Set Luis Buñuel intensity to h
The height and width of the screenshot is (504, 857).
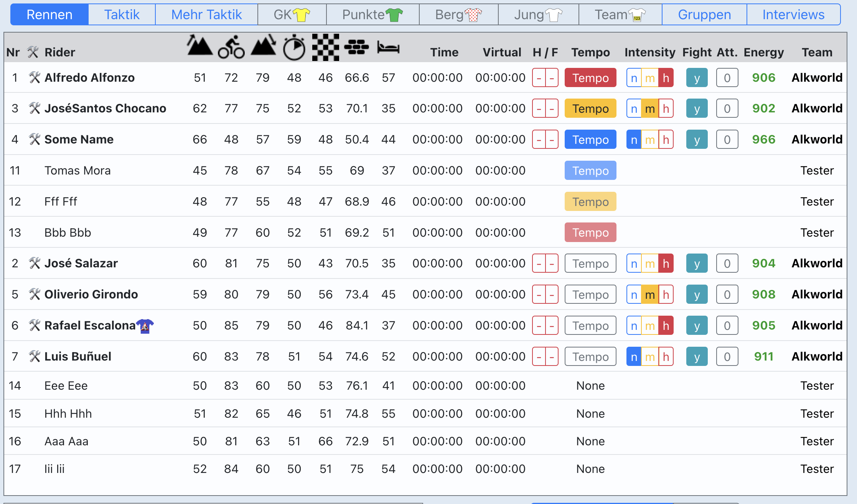click(666, 357)
